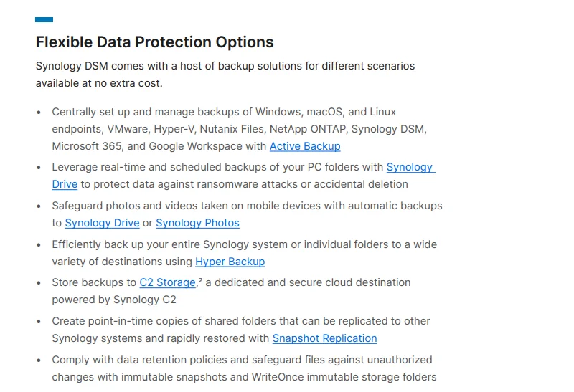Open the Snapshot Replication link
The height and width of the screenshot is (392, 574).
(324, 338)
